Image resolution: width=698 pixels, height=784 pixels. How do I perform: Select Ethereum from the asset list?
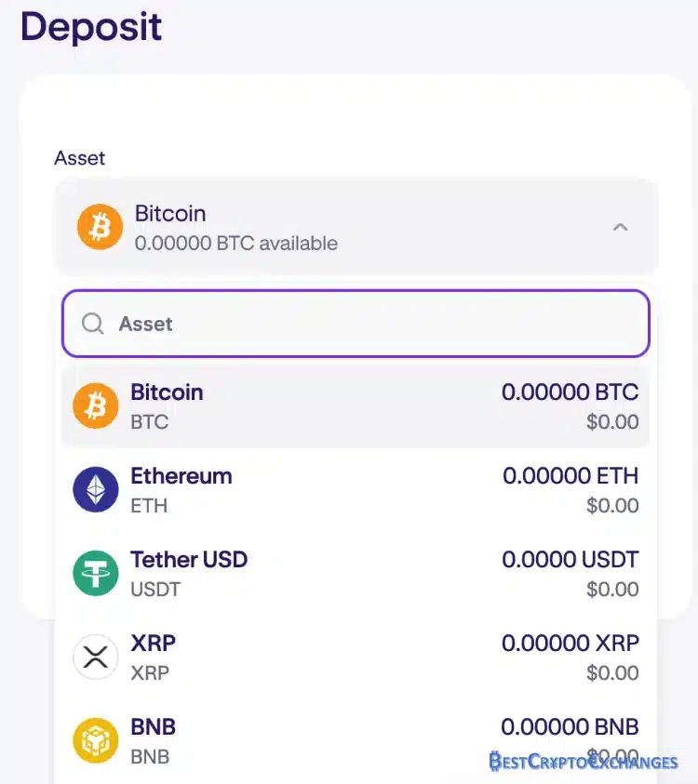click(x=356, y=489)
